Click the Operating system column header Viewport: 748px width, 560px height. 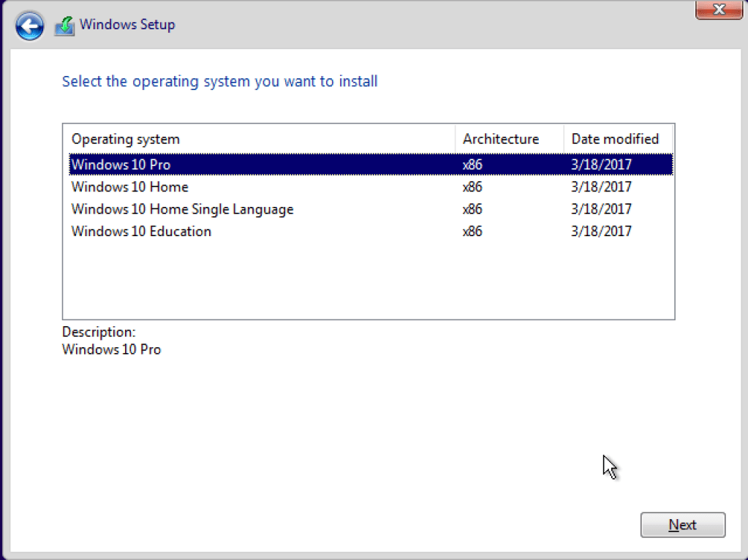(125, 139)
